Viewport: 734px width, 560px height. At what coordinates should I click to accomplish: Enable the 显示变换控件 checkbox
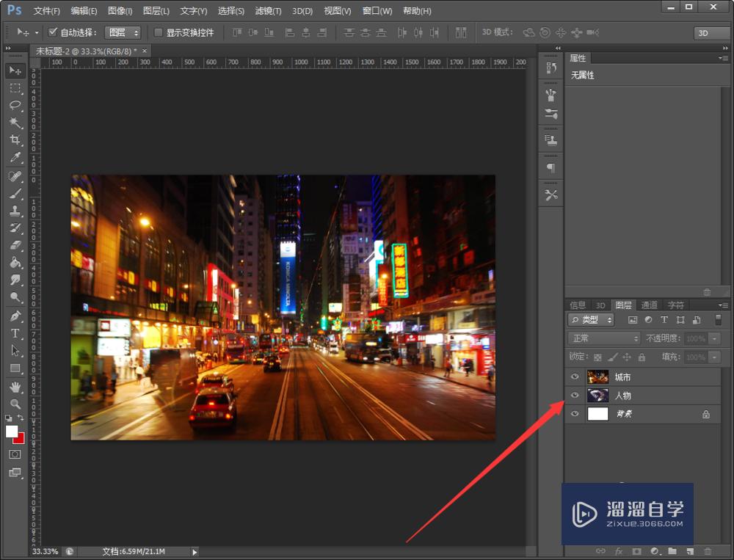(159, 32)
